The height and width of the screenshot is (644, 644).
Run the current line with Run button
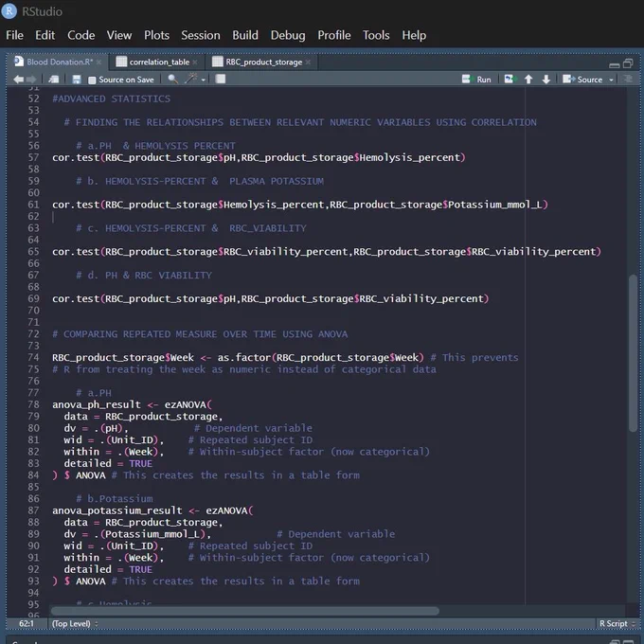(477, 80)
